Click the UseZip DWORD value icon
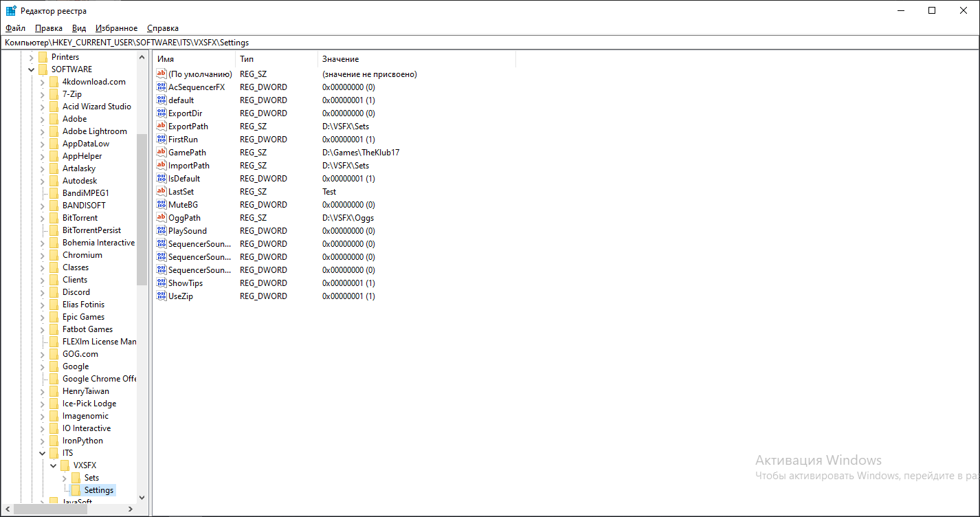 162,296
